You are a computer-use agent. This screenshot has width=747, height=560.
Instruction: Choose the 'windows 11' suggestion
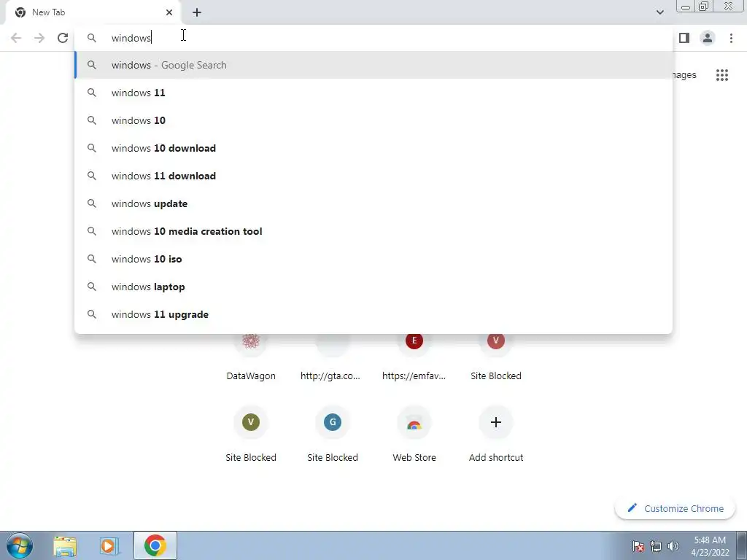[373, 93]
